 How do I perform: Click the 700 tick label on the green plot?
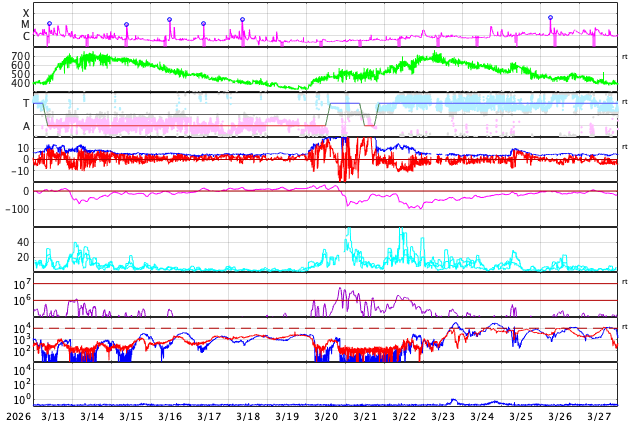(x=20, y=57)
